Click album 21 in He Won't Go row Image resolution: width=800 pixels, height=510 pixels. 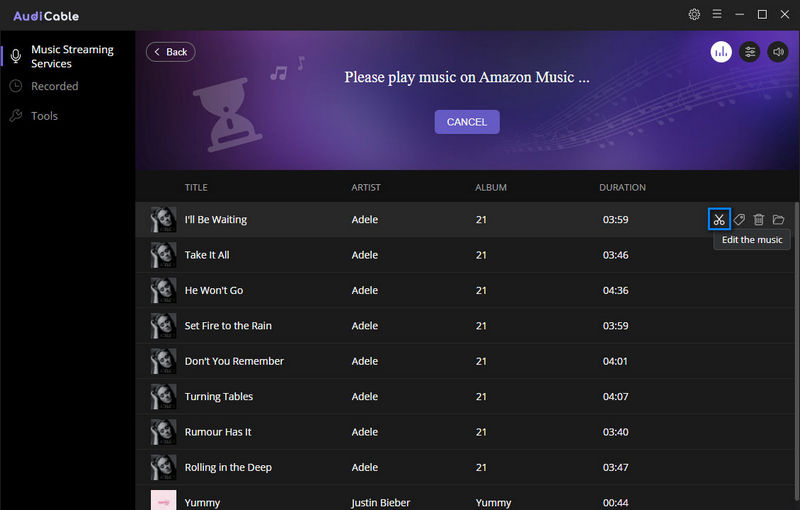(481, 290)
